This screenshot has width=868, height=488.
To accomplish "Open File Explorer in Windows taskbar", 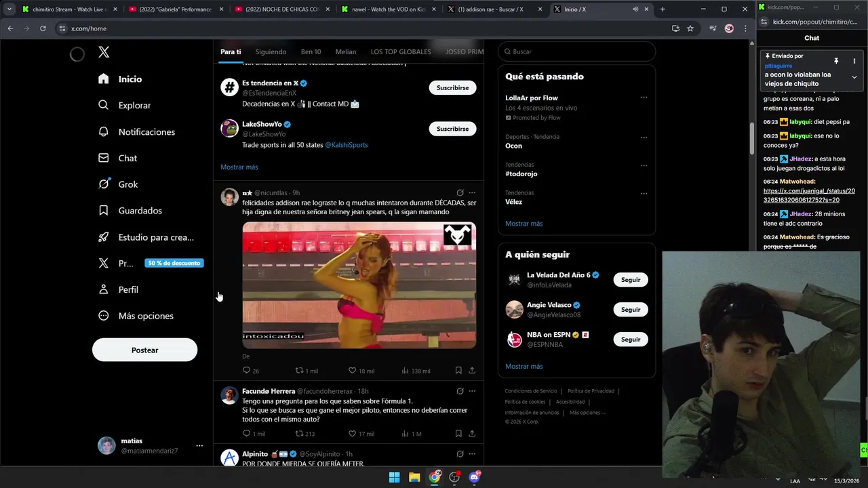I will 414,477.
